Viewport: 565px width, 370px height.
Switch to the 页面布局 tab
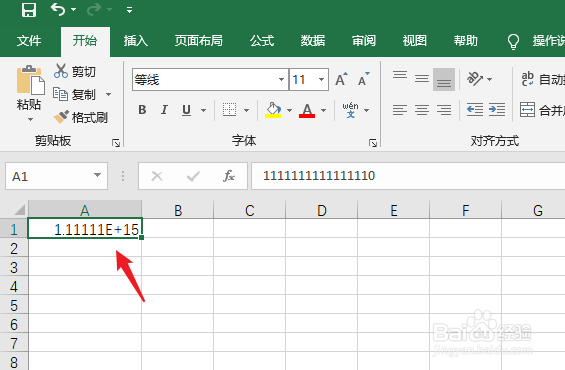pos(199,41)
